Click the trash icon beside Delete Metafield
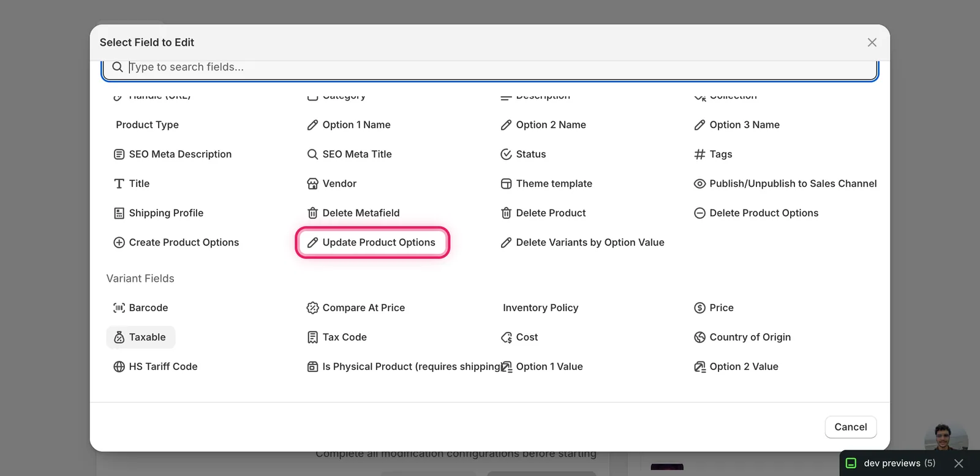The width and height of the screenshot is (980, 476). coord(312,213)
